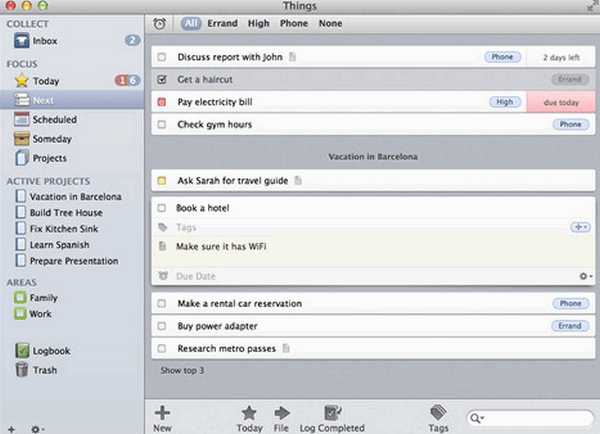Click High tag on Pay electricity bill
Screen dimensions: 600x434
(x=505, y=102)
